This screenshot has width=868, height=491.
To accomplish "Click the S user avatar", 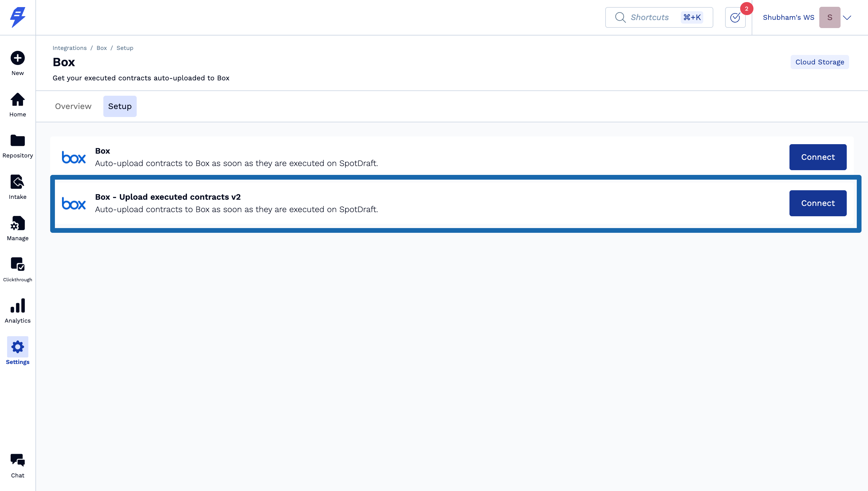I will click(x=830, y=17).
